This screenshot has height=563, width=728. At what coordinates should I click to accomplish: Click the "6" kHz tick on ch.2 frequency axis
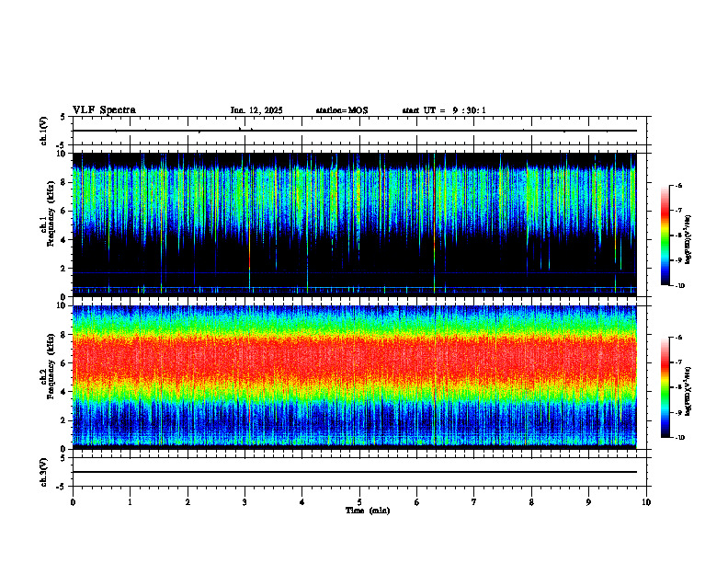[x=64, y=363]
